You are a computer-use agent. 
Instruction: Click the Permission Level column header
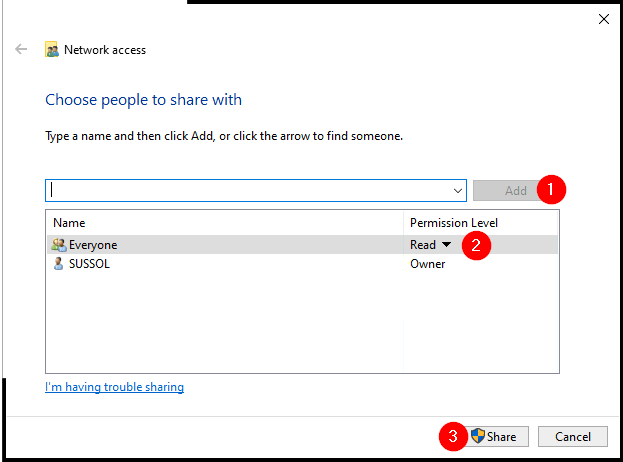(x=453, y=222)
